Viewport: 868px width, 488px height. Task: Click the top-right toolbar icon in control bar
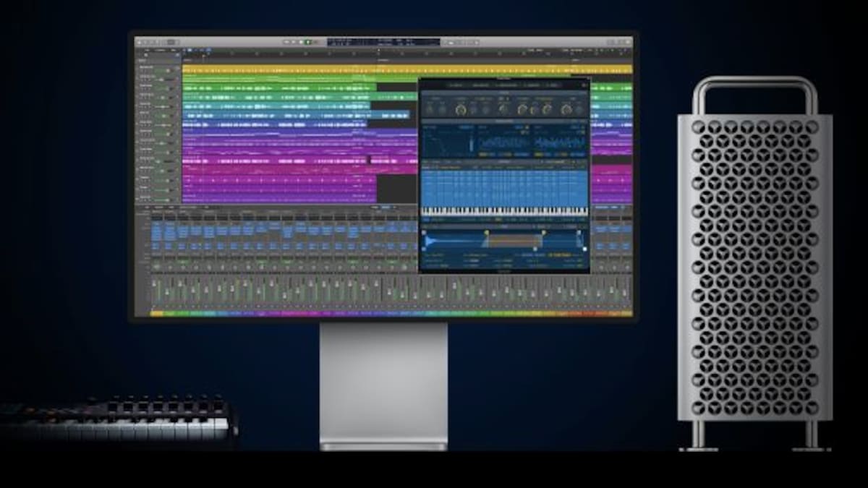(625, 43)
